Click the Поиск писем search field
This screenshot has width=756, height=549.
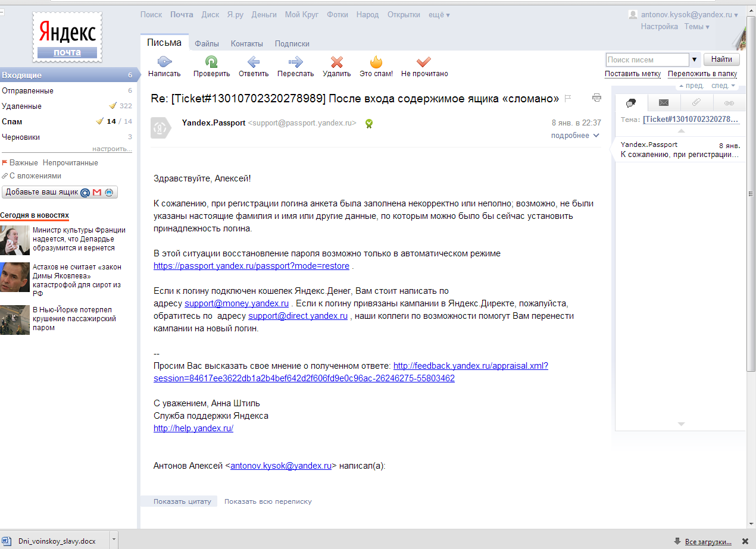click(x=648, y=59)
